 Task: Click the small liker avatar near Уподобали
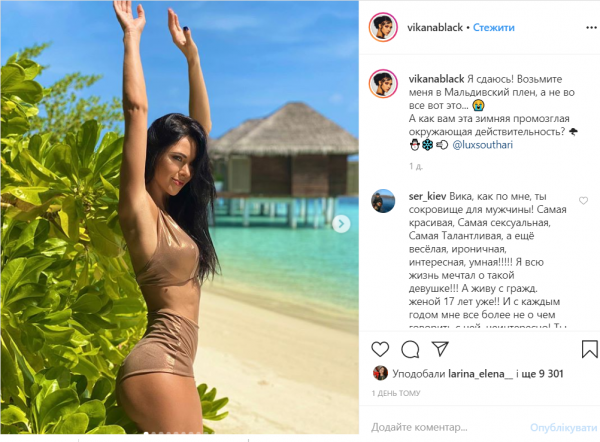point(380,373)
